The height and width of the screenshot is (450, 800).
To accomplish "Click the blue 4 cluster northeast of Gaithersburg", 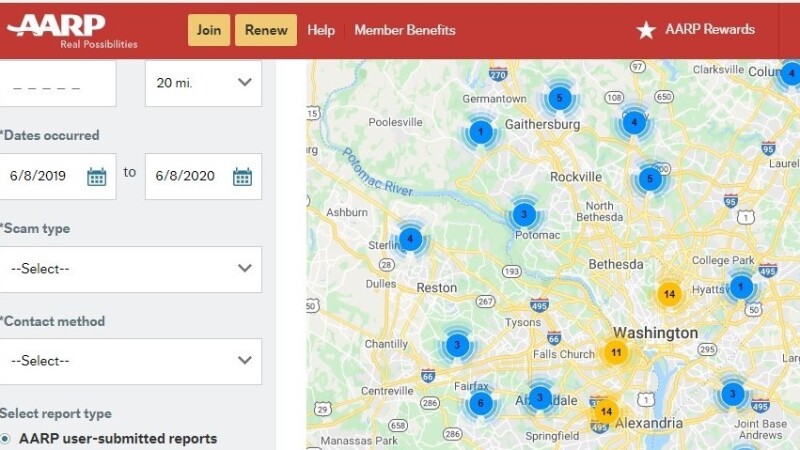I will (x=634, y=122).
